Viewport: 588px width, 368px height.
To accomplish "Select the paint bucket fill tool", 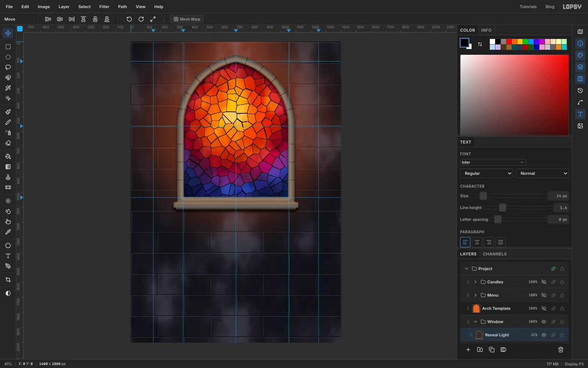I will click(8, 156).
